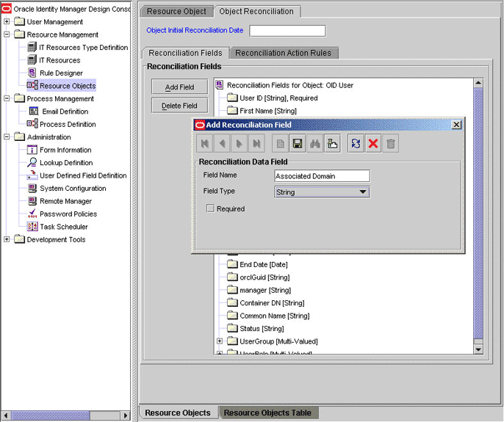
Task: Click the Refresh arrows icon
Action: 356,144
